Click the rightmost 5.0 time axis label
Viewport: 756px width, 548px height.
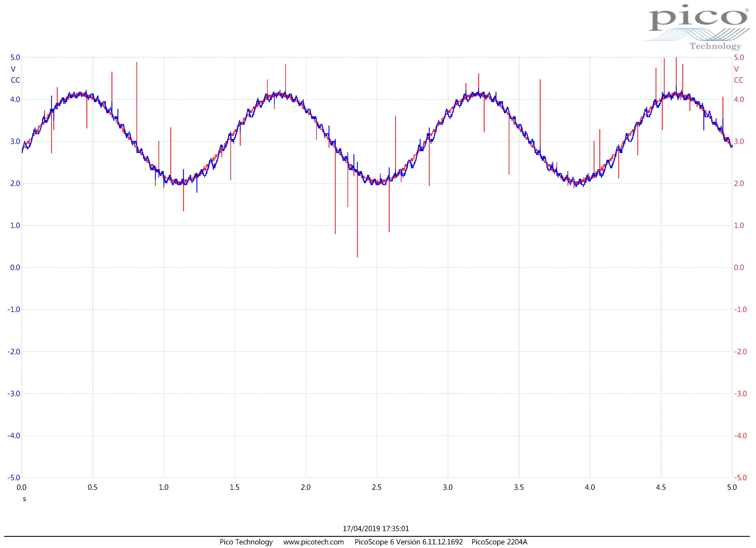click(x=732, y=487)
